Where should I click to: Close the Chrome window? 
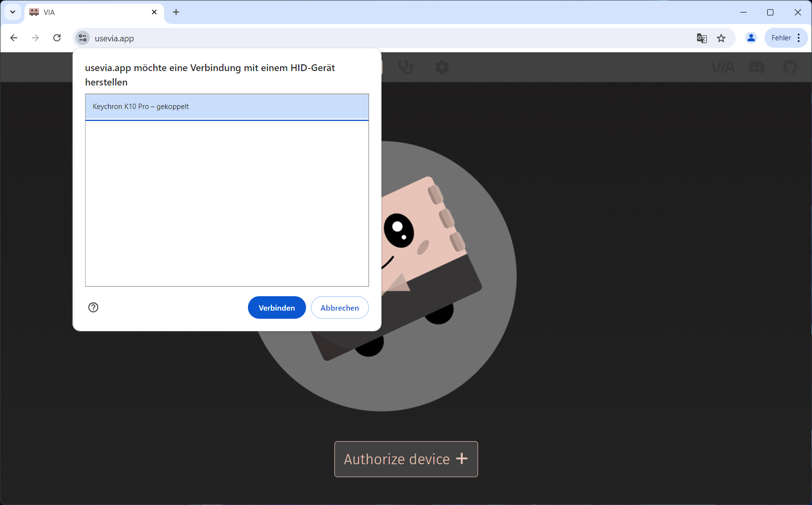[x=798, y=12]
